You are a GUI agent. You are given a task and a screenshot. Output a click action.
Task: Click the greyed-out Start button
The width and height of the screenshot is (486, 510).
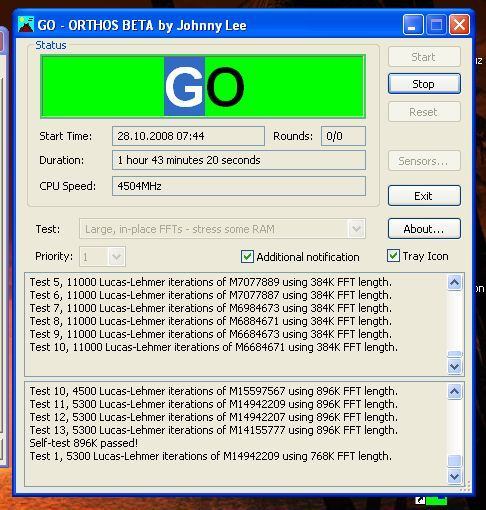point(424,57)
